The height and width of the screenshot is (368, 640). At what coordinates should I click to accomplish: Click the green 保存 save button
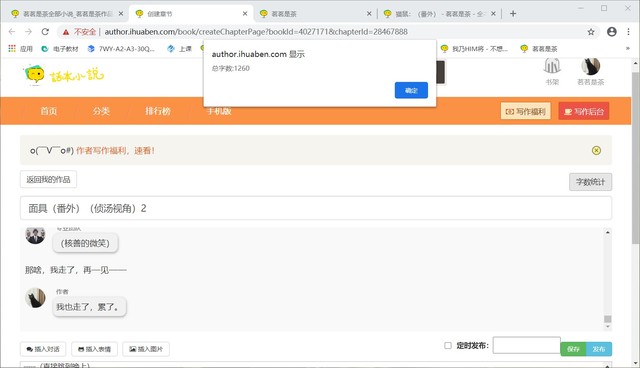pyautogui.click(x=573, y=349)
